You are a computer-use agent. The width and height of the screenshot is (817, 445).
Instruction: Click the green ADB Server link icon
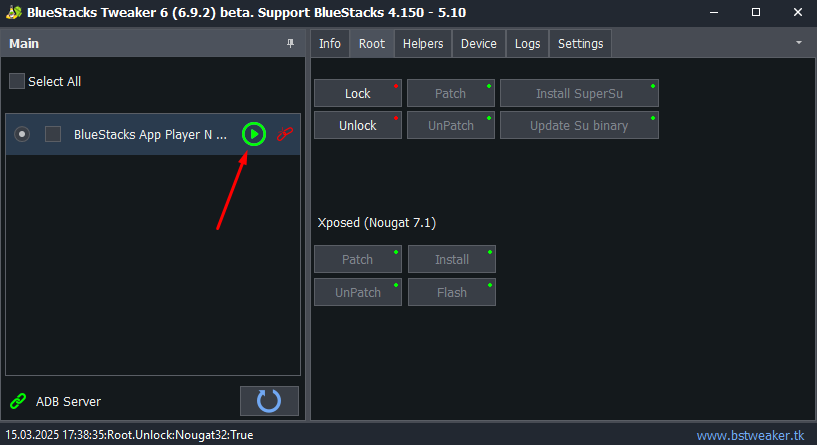point(18,401)
